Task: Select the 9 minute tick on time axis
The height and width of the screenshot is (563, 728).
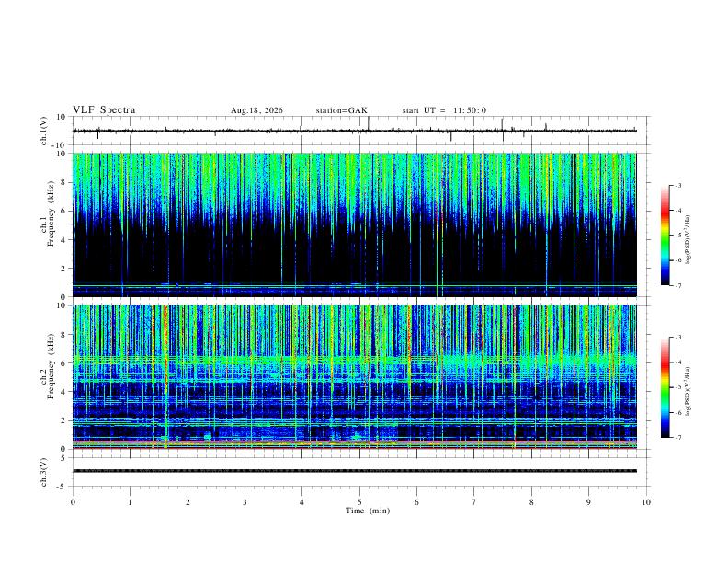Action: point(588,502)
